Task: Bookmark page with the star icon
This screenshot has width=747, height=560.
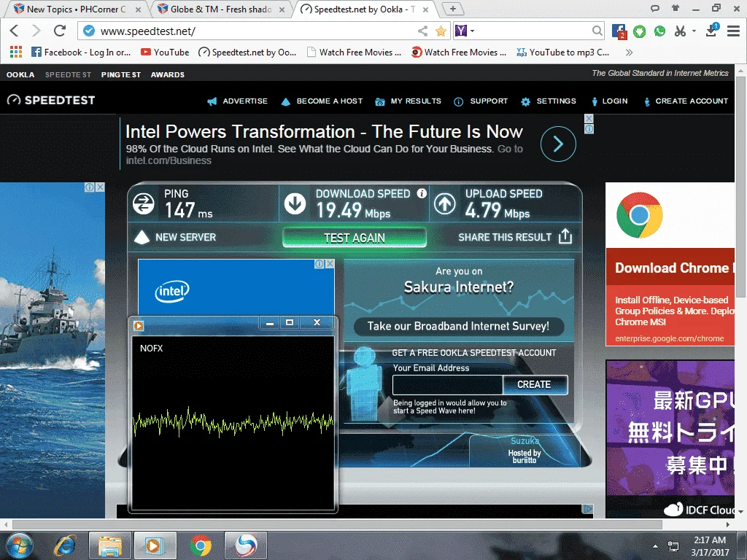Action: tap(441, 31)
